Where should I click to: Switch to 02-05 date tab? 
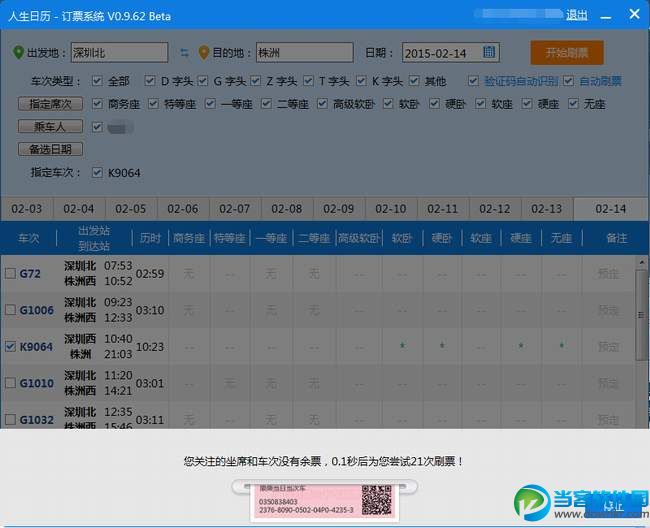131,208
